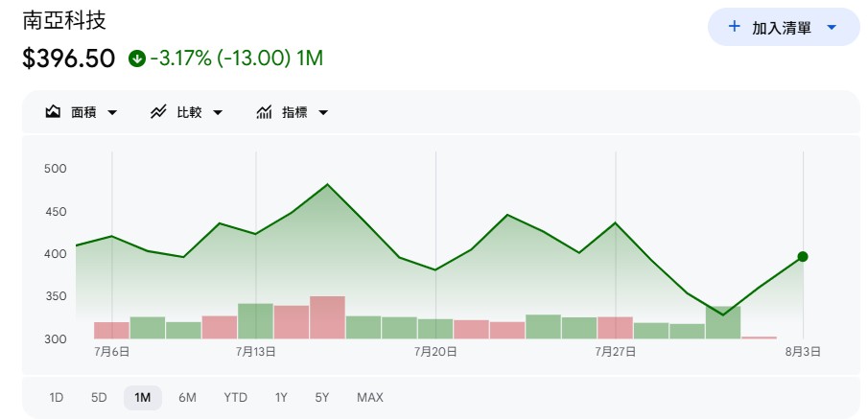Screen dimensions: 868x419
Task: Switch to the 6M range tab
Action: [x=187, y=397]
